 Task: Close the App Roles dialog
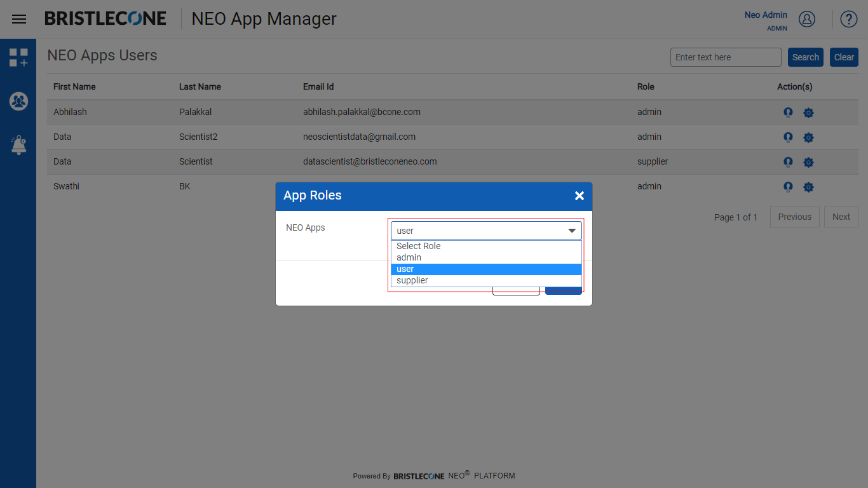[x=580, y=196]
